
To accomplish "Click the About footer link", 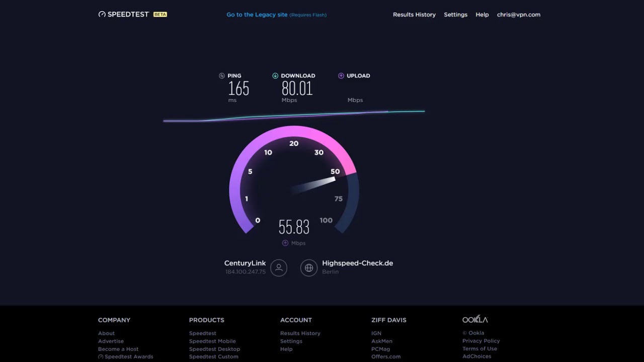I will pos(106,333).
